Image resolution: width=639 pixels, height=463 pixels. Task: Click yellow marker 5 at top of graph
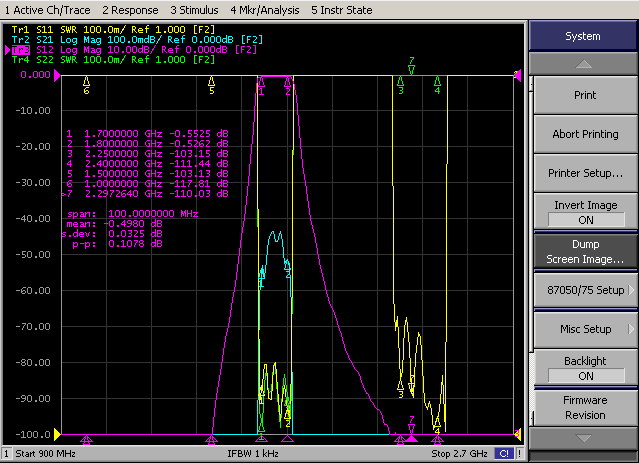click(212, 85)
